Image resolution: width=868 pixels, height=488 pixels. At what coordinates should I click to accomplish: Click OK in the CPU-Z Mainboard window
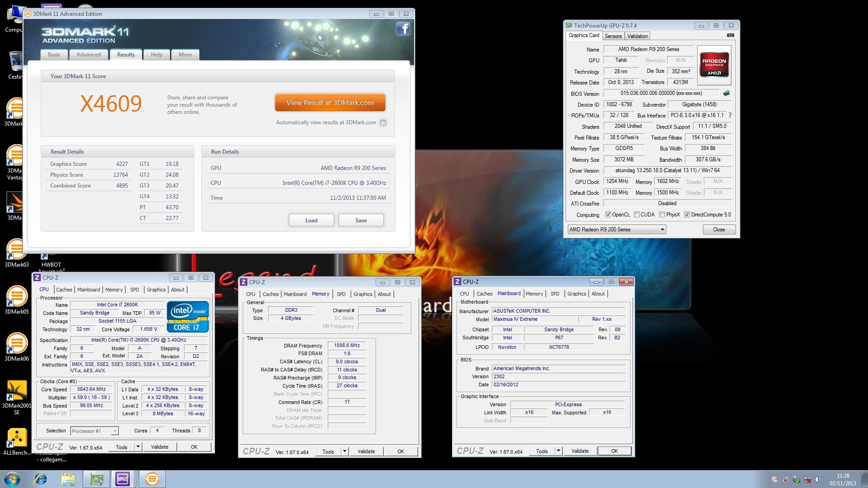click(x=614, y=451)
